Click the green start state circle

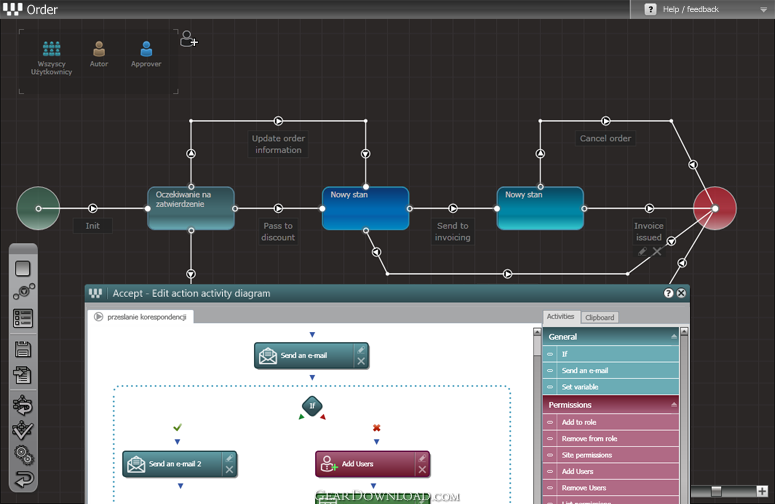click(38, 209)
